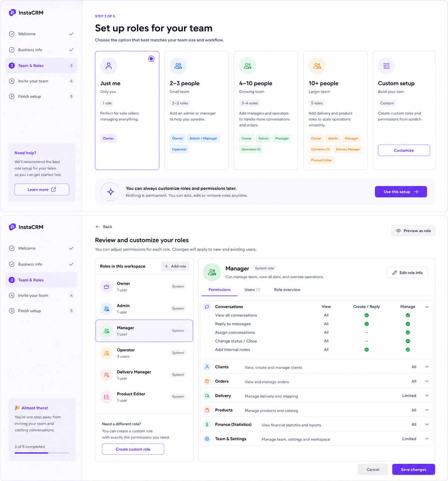Click the Create custom role button
Image resolution: width=448 pixels, height=481 pixels.
pos(133,449)
